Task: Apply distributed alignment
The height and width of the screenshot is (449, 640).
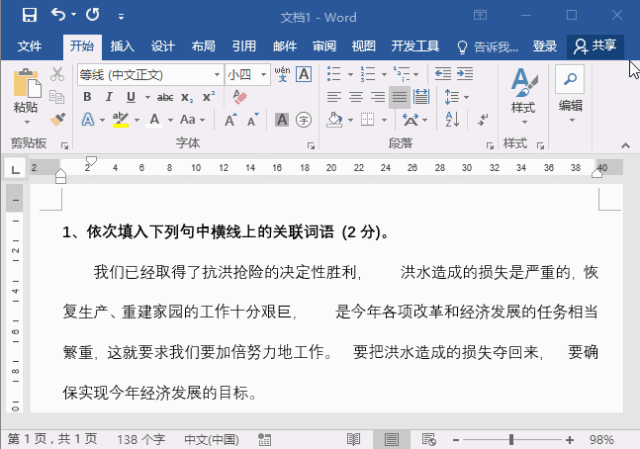Action: (x=421, y=97)
